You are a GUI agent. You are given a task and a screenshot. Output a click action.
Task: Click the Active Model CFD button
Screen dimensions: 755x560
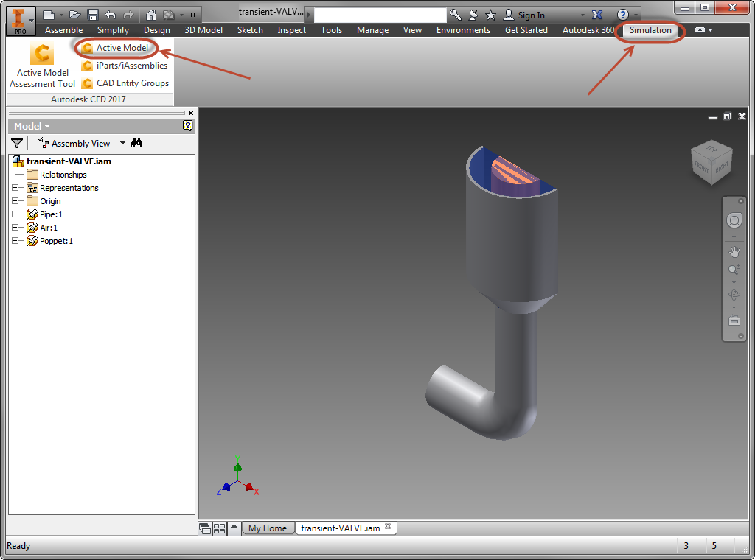tap(115, 48)
